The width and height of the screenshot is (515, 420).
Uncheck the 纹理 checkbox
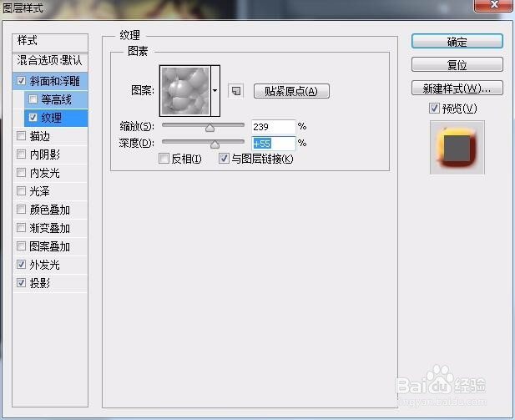pos(33,118)
